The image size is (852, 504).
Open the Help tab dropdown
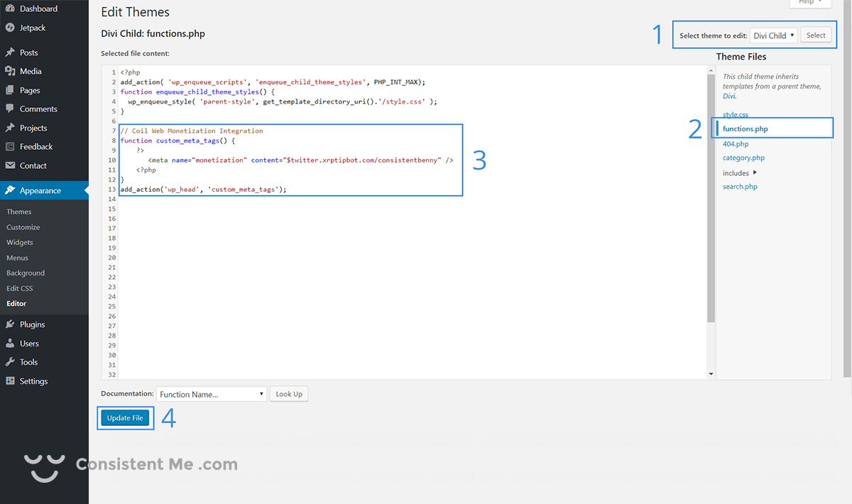pos(809,3)
